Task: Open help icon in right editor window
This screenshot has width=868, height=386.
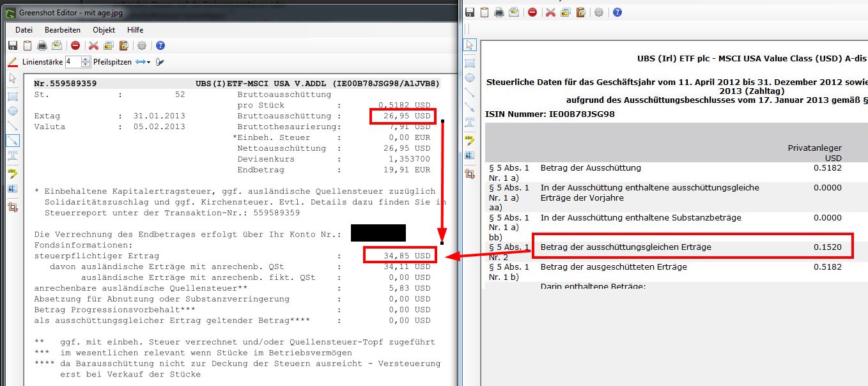Action: (617, 12)
